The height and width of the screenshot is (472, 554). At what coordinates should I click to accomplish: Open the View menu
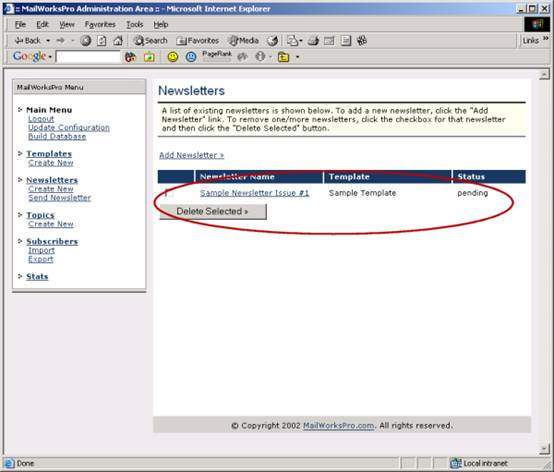pyautogui.click(x=67, y=24)
